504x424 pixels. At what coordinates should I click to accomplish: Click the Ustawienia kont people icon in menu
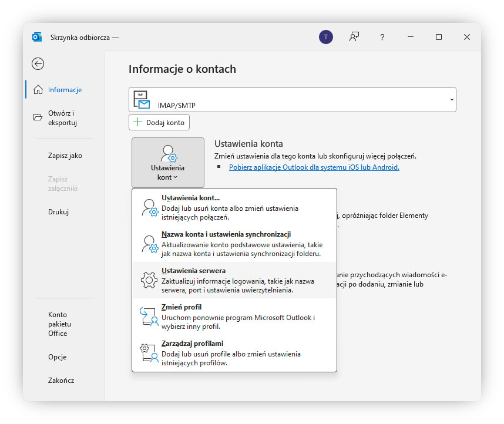[149, 207]
